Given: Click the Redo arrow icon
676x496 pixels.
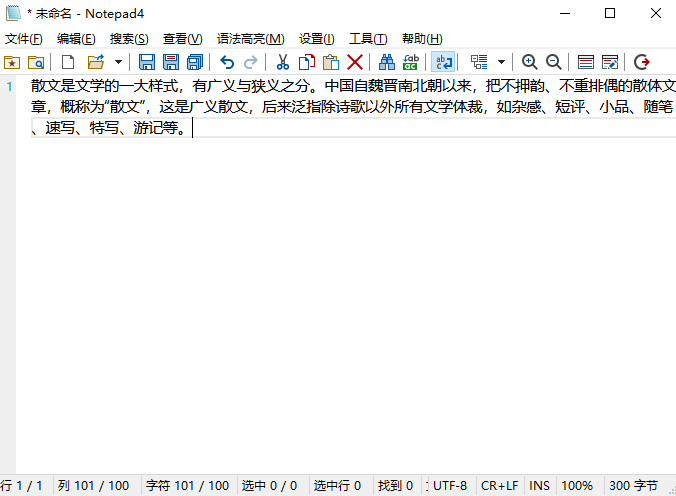Looking at the screenshot, I should click(x=251, y=63).
